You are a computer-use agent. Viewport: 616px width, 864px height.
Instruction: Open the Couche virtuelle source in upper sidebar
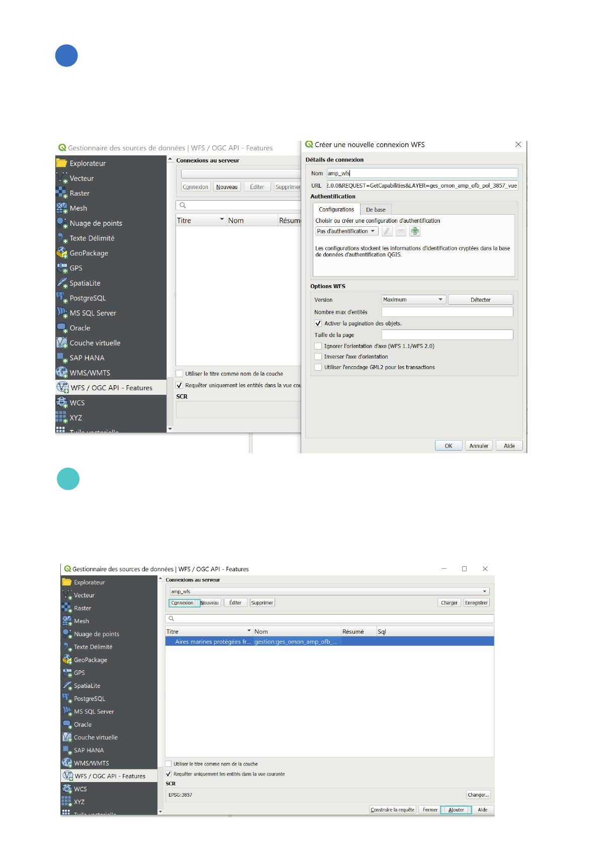click(x=95, y=343)
